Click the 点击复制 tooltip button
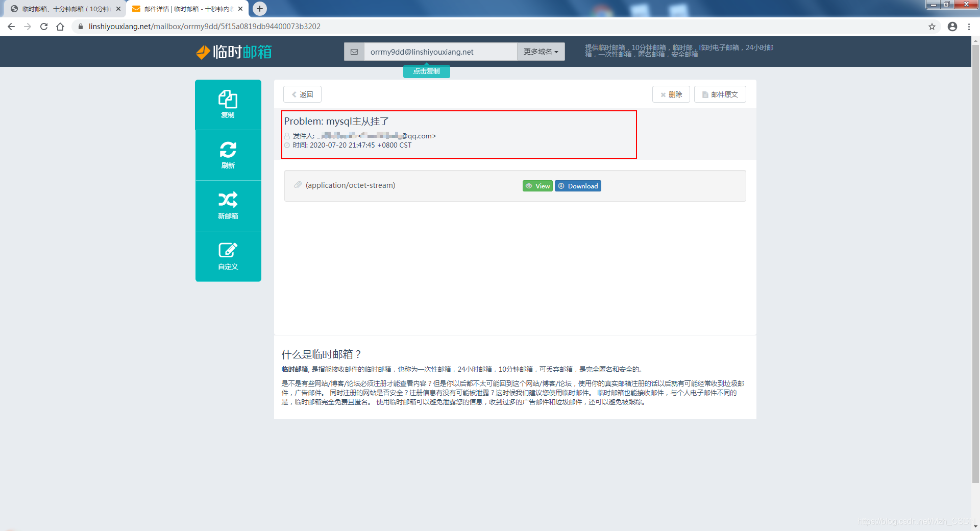The width and height of the screenshot is (980, 531). click(x=427, y=71)
